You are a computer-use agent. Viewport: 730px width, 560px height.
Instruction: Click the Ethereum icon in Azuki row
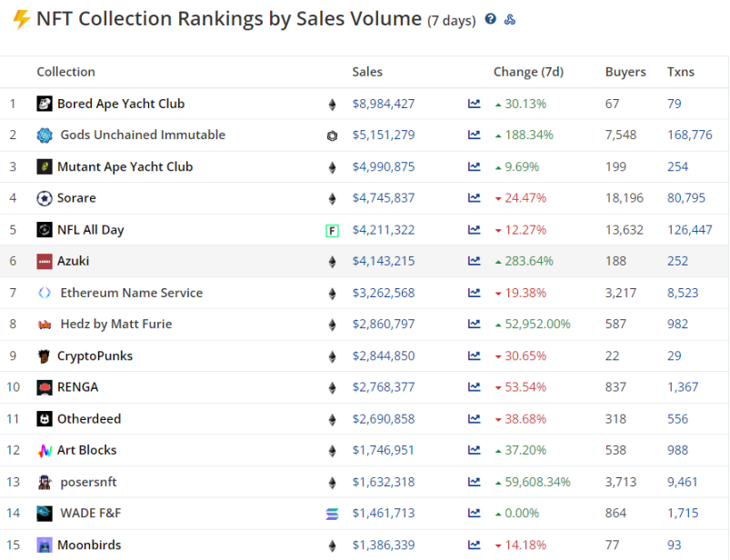point(332,262)
